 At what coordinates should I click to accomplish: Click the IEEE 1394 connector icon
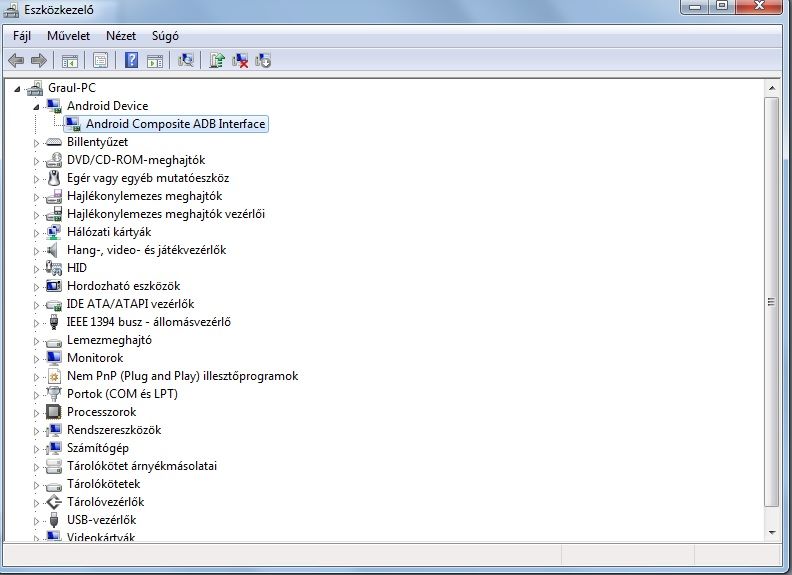(x=54, y=322)
